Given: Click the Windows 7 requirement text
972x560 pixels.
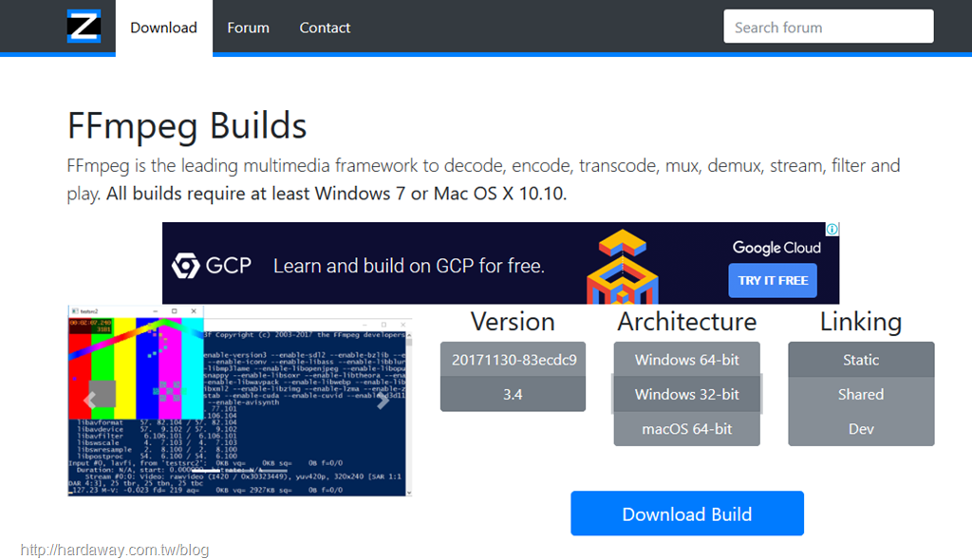Looking at the screenshot, I should coord(336,194).
